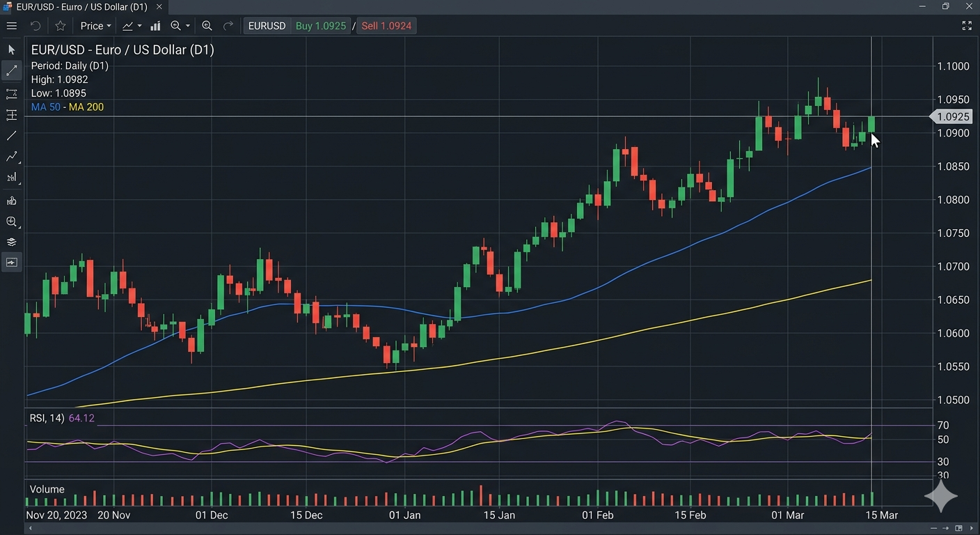Click the EURUSD symbol field
Image resolution: width=980 pixels, height=535 pixels.
point(267,26)
